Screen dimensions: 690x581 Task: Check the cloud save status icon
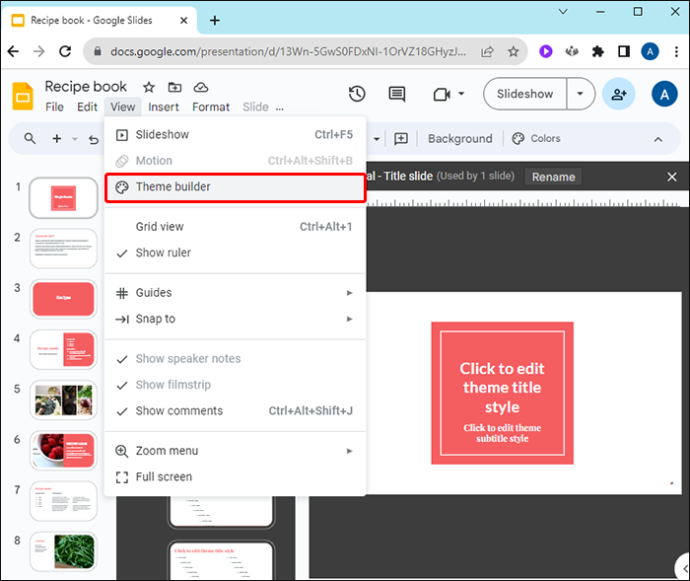tap(201, 87)
